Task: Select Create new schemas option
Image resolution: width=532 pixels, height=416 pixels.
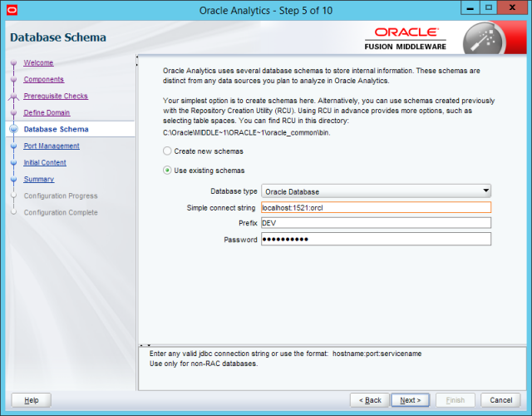Action: [x=167, y=151]
